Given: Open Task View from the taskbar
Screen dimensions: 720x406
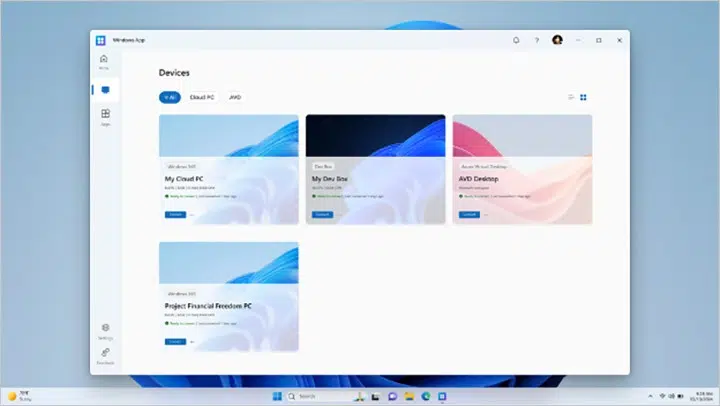Looking at the screenshot, I should (376, 396).
